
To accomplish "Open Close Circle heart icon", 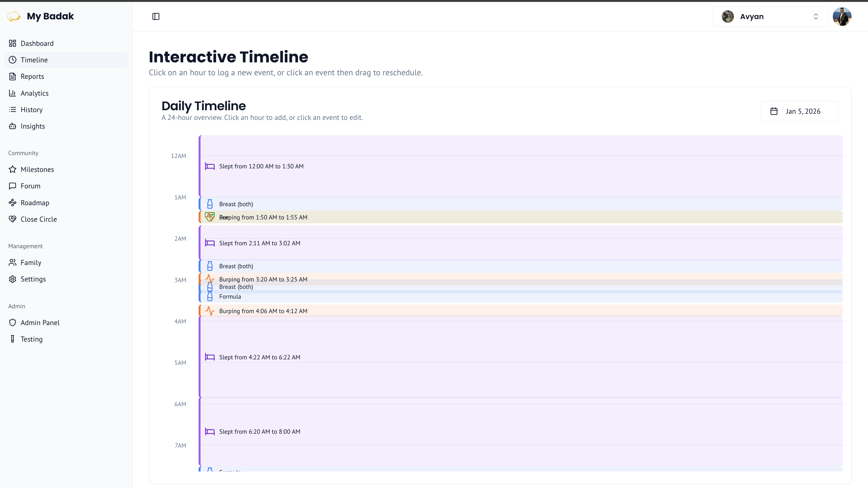I will [13, 219].
